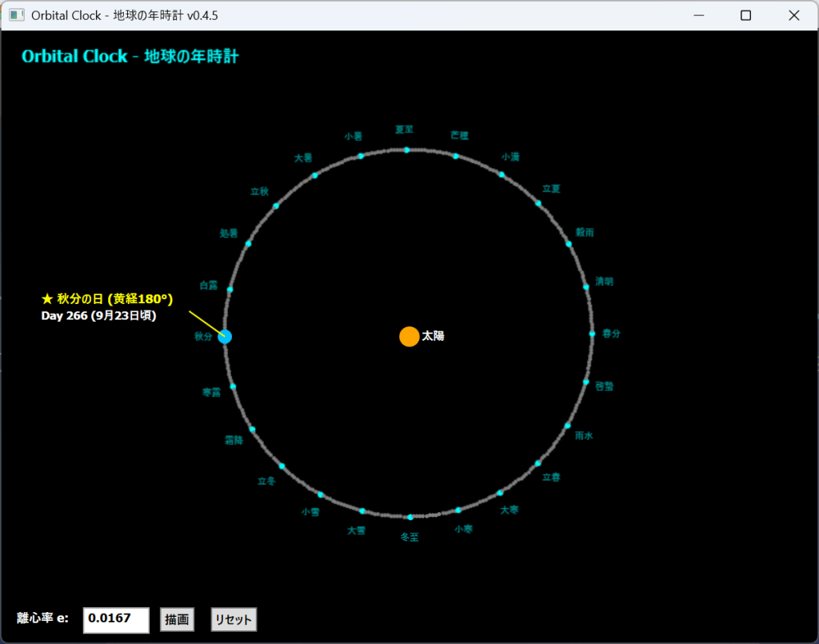Click the 立秋 solar term label
Image resolution: width=819 pixels, height=644 pixels.
260,192
